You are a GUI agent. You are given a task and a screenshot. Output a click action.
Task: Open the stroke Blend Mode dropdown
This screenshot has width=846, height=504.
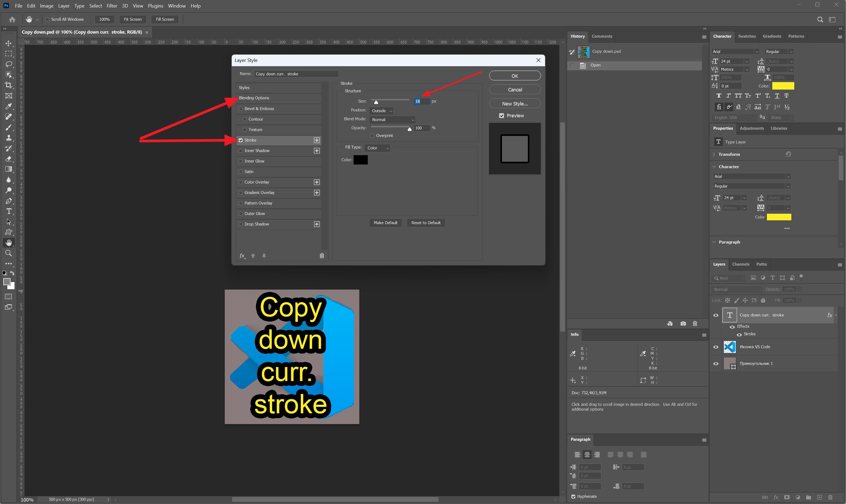[x=392, y=119]
